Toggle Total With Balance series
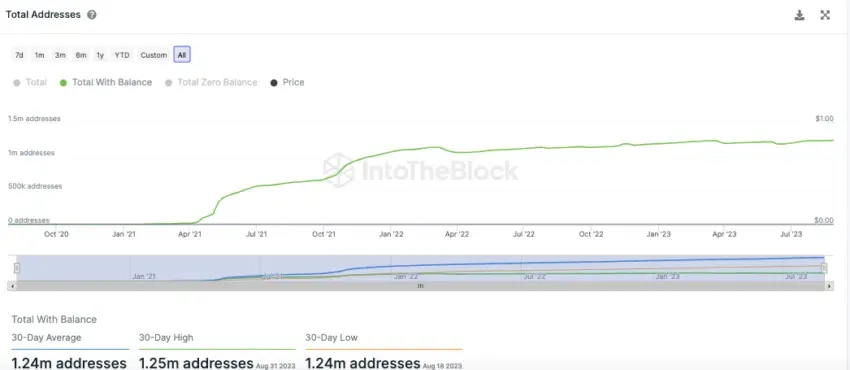The height and width of the screenshot is (370, 850). (x=106, y=82)
